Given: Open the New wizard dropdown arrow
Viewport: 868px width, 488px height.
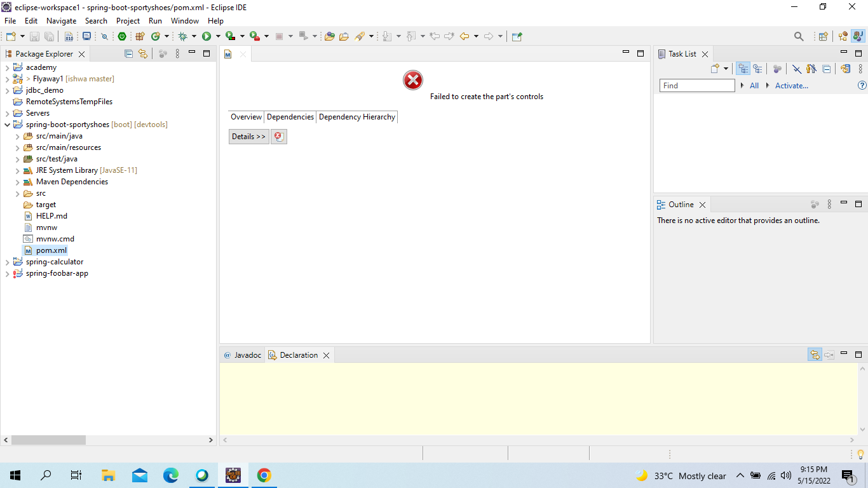Looking at the screenshot, I should coord(22,36).
